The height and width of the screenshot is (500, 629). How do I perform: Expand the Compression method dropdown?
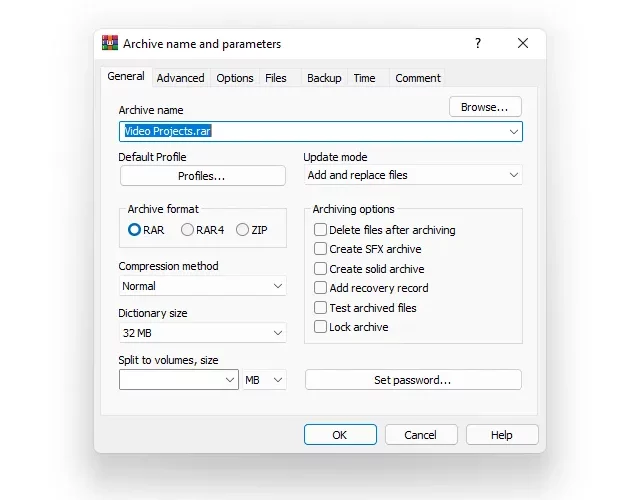point(203,286)
